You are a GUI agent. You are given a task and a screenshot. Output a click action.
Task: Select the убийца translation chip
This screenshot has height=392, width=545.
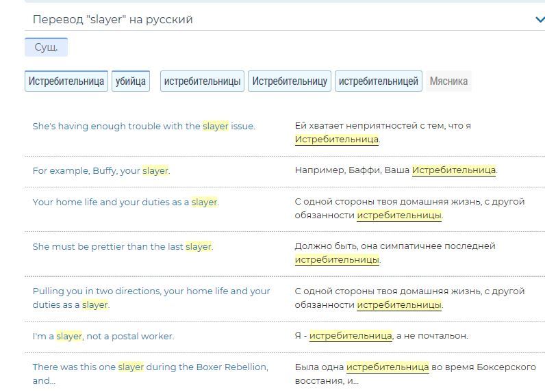point(131,81)
